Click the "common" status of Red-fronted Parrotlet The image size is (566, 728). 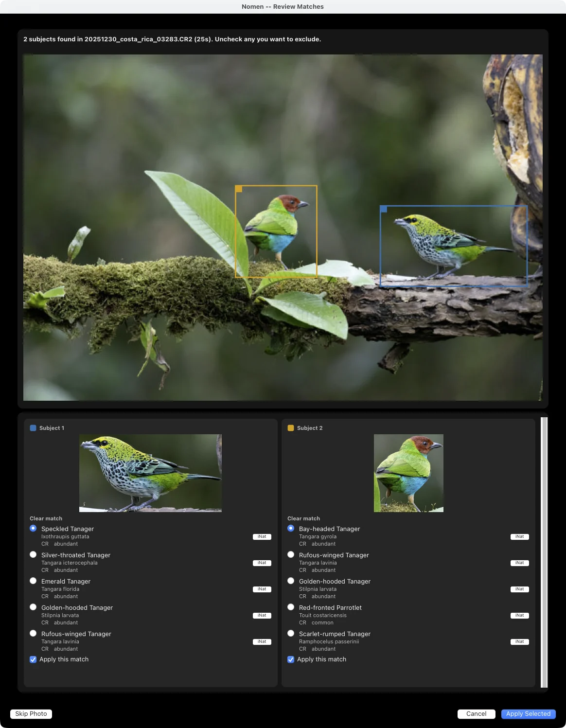[x=322, y=623]
